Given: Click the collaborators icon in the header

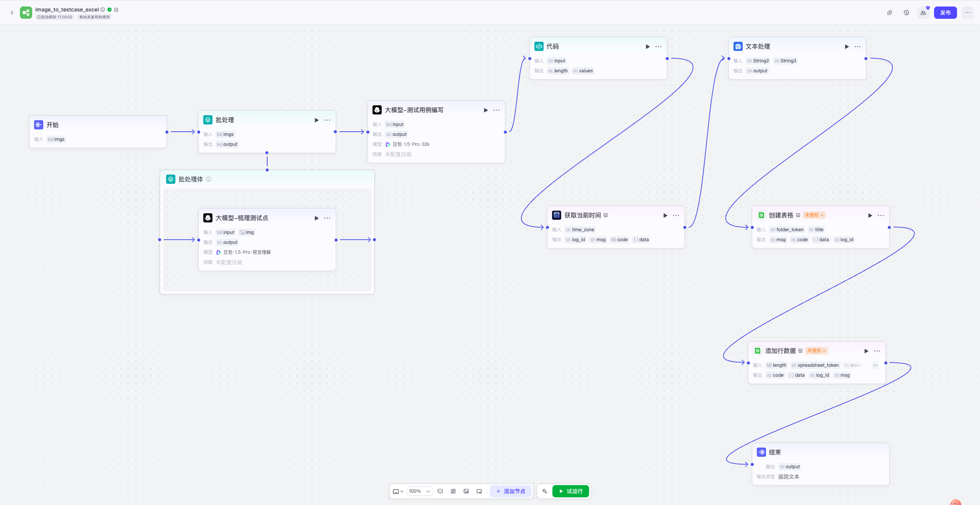Looking at the screenshot, I should [923, 13].
